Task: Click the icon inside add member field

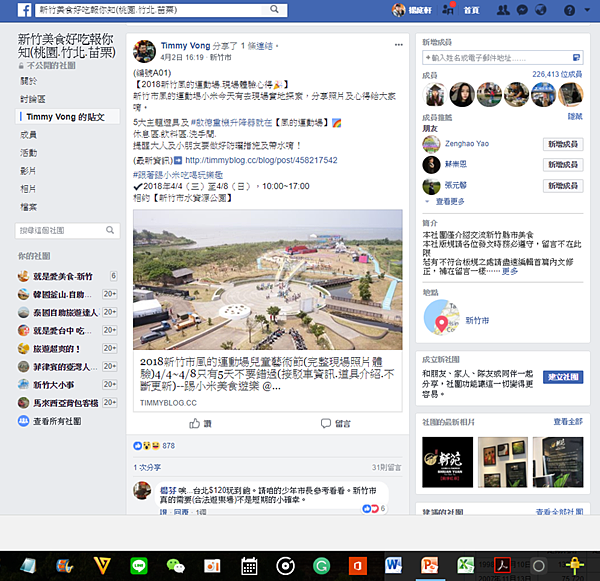Action: coord(576,58)
